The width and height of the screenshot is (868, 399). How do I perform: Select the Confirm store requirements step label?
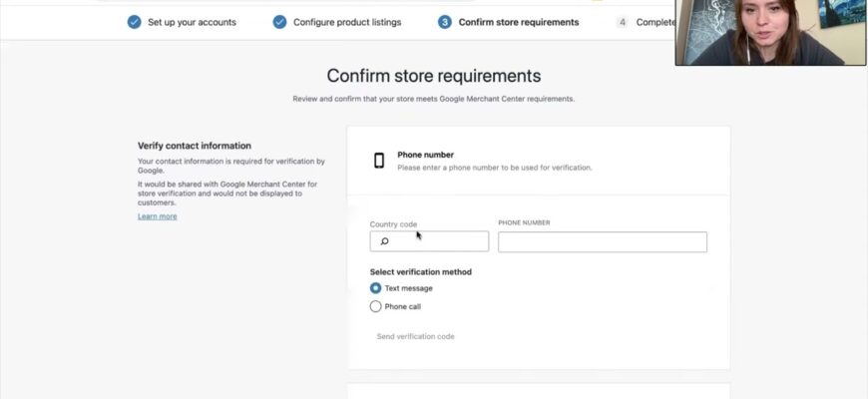pyautogui.click(x=518, y=22)
